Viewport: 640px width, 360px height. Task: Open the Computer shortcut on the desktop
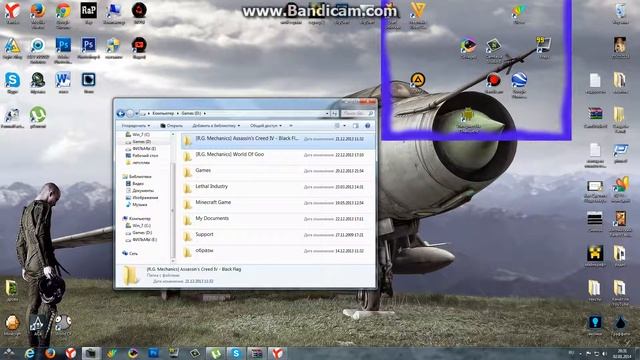pyautogui.click(x=113, y=12)
